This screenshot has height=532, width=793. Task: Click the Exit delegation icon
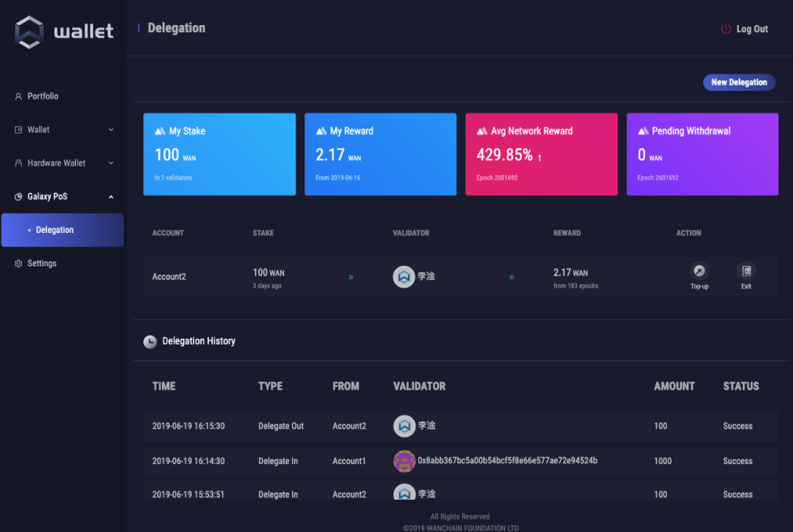coord(746,272)
